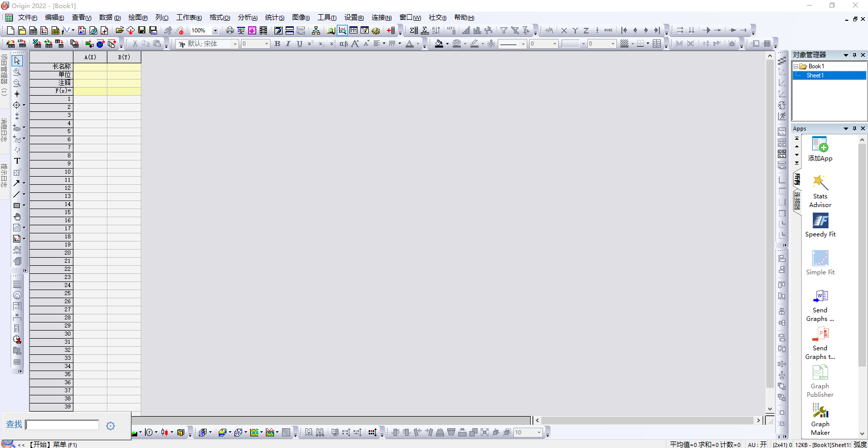This screenshot has width=868, height=448.
Task: Click column header B(Y)
Action: point(124,57)
